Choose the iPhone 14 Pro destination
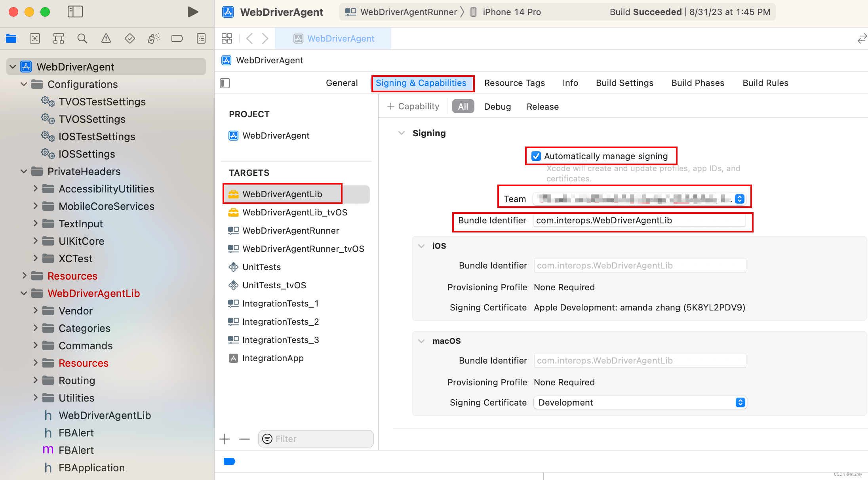Screen dimensions: 868x480 [505, 12]
